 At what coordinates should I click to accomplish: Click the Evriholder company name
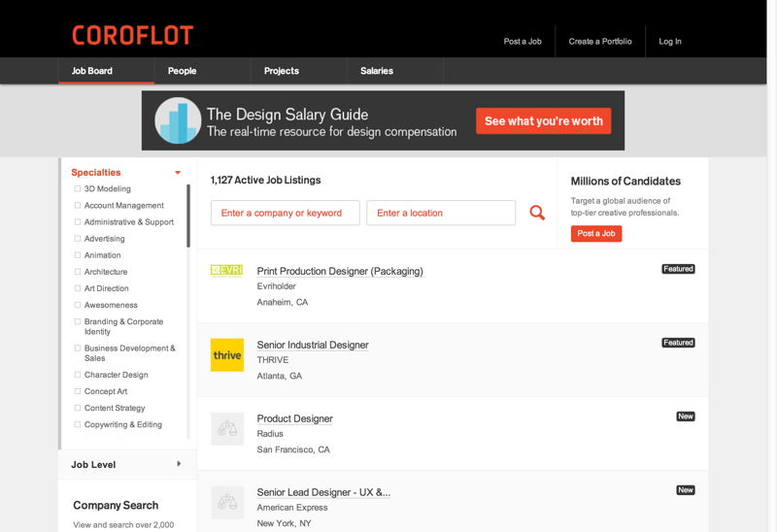click(276, 286)
